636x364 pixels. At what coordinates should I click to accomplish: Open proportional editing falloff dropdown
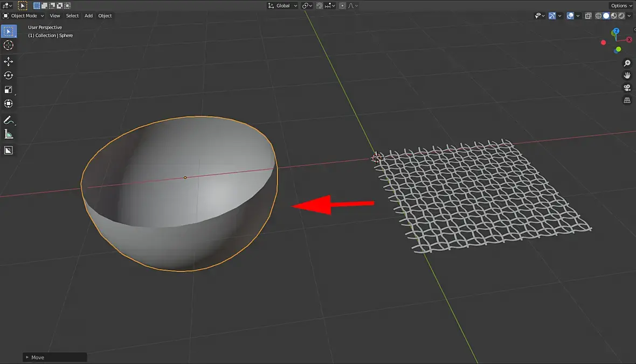[353, 6]
